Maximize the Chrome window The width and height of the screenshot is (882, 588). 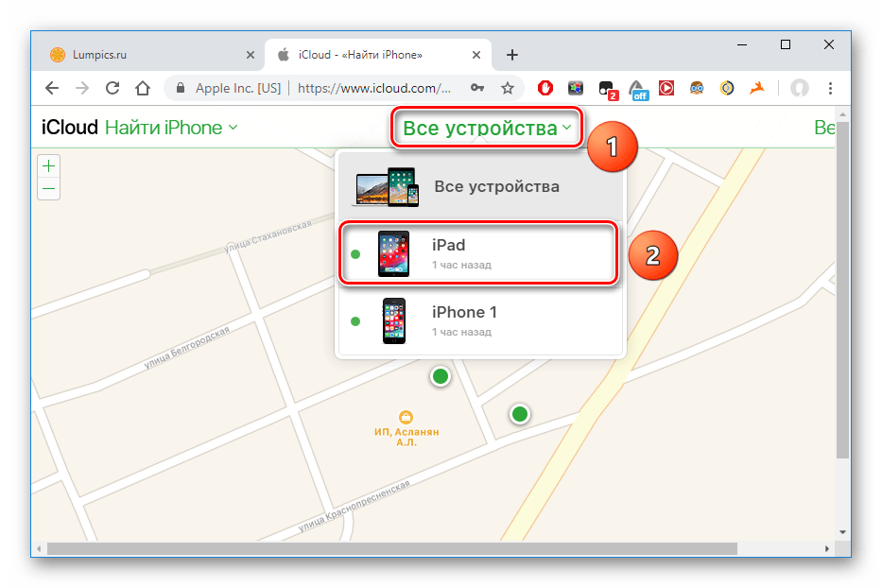(x=786, y=44)
